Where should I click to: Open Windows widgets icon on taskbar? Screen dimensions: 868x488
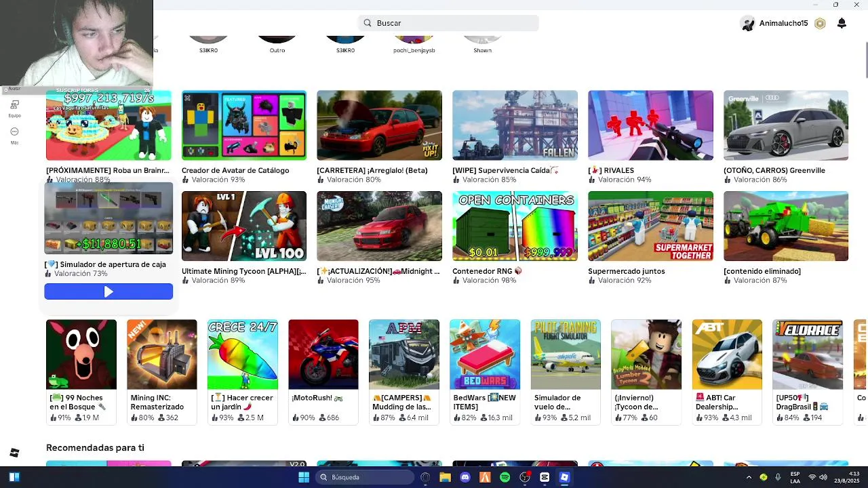[x=14, y=477]
